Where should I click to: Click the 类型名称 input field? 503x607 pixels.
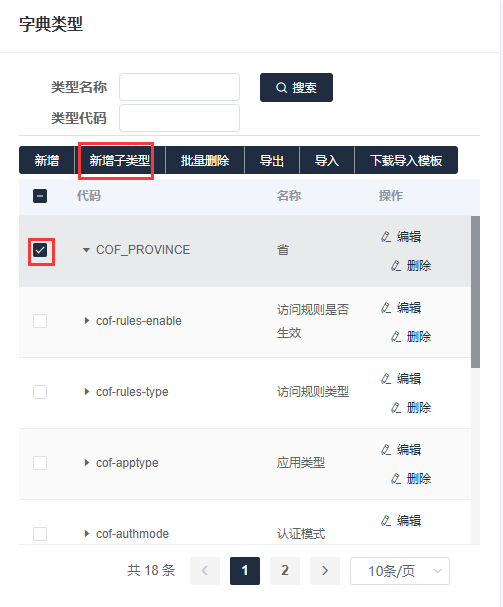click(180, 87)
